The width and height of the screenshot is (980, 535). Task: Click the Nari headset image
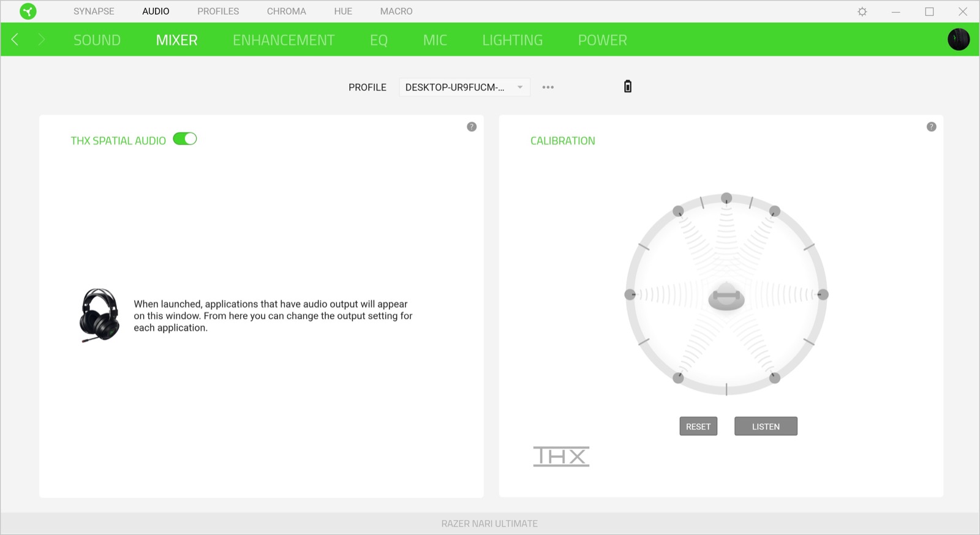99,315
